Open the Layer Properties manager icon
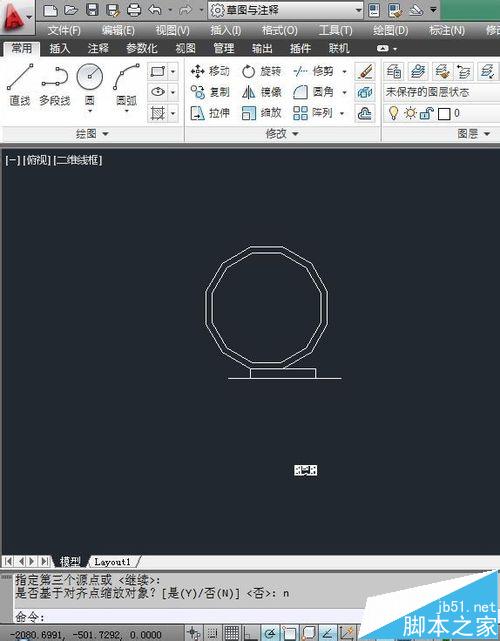Screen dimensions: 500x641 (x=394, y=72)
